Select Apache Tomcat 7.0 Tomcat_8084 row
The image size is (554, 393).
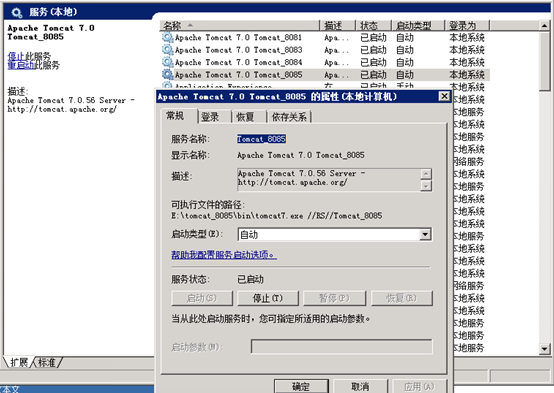[x=324, y=62]
